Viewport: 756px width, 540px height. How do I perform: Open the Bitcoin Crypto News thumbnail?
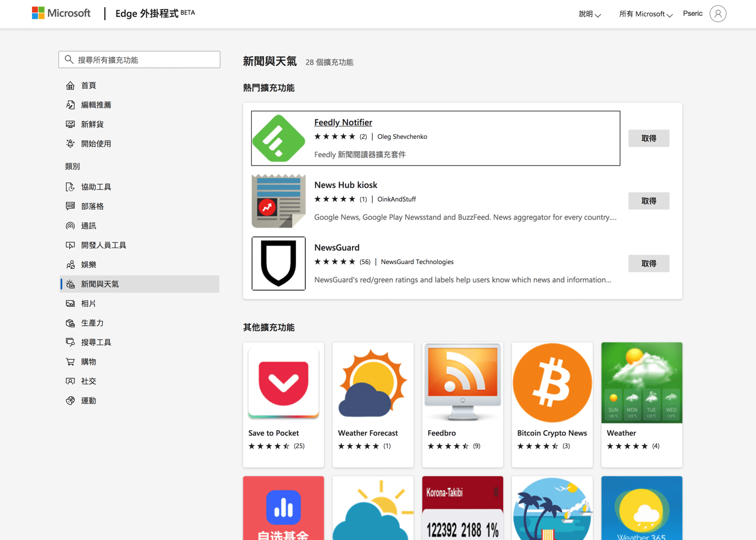click(552, 383)
